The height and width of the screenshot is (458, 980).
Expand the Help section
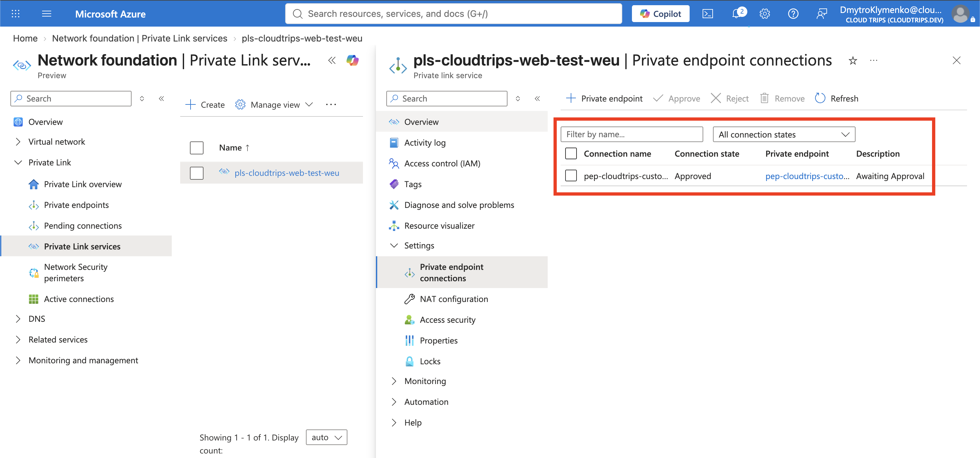click(x=394, y=423)
